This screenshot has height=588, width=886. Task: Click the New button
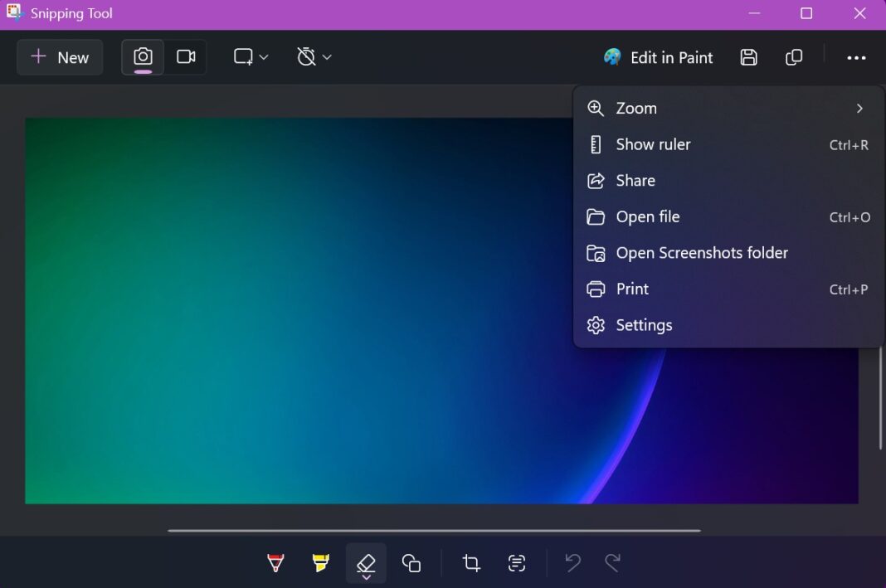(x=59, y=57)
